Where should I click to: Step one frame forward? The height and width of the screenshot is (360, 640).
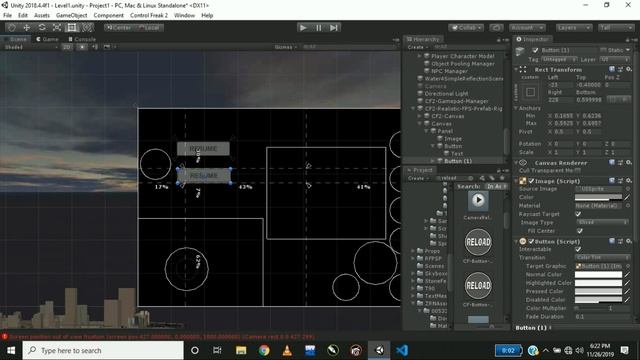[x=333, y=27]
